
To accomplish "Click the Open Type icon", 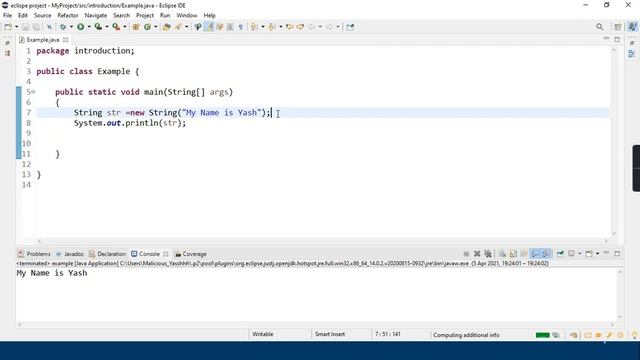I will point(167,27).
